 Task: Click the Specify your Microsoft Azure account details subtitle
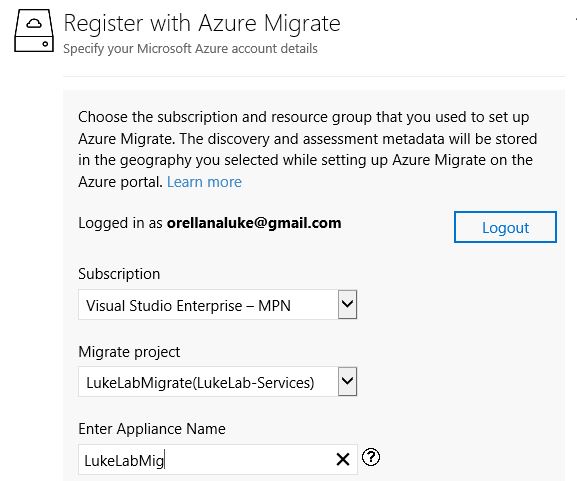pyautogui.click(x=190, y=49)
